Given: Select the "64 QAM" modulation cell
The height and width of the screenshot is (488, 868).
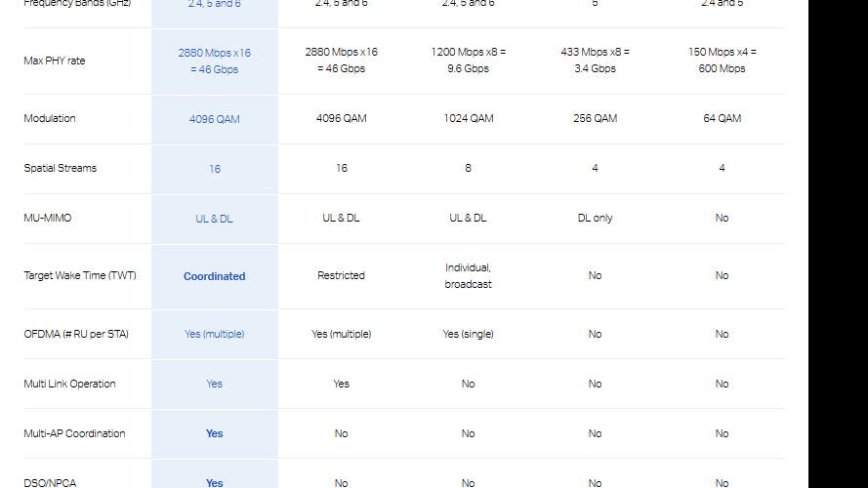Looking at the screenshot, I should click(x=722, y=119).
